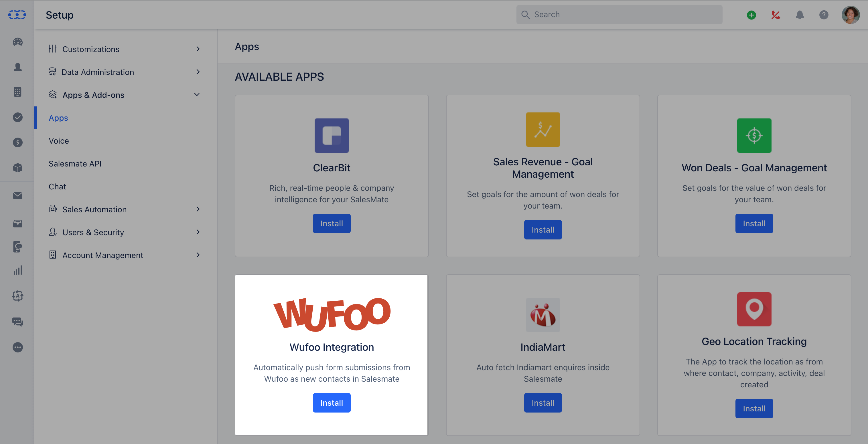868x444 pixels.
Task: Select the Apps menu item
Action: [x=58, y=118]
